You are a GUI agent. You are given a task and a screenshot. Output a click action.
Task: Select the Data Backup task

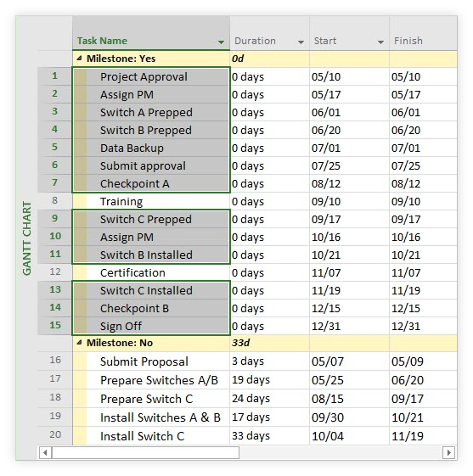[x=151, y=148]
